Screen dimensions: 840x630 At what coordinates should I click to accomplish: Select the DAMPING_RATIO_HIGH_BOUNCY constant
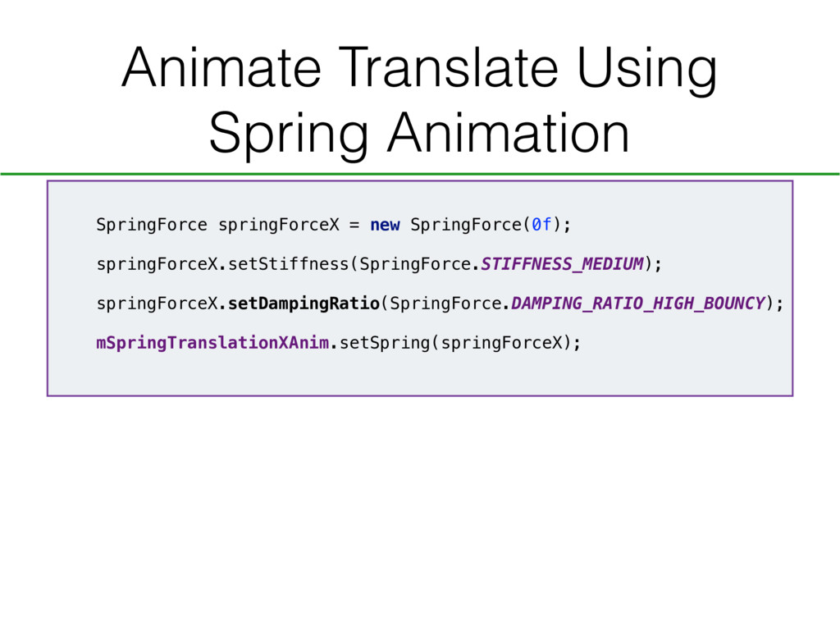638,304
